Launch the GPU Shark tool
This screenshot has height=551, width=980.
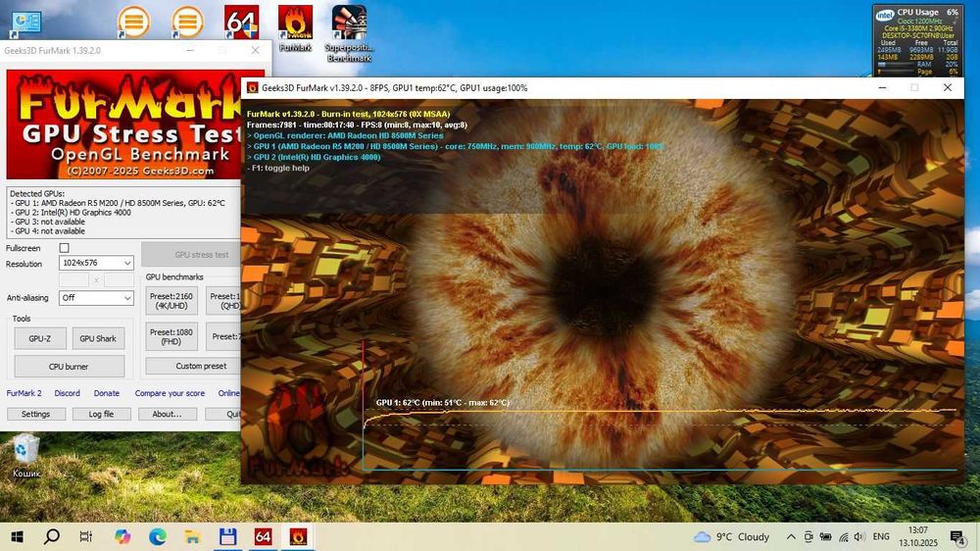click(98, 338)
